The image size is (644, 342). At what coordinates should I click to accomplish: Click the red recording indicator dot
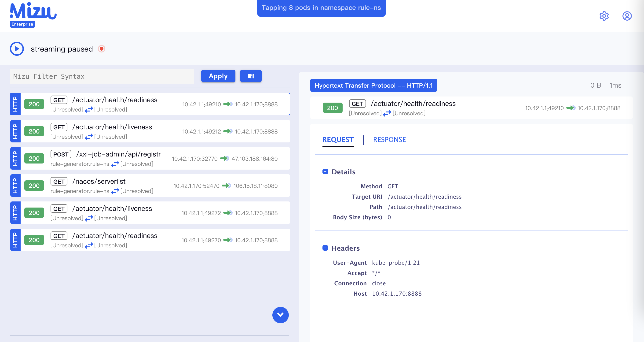click(102, 49)
